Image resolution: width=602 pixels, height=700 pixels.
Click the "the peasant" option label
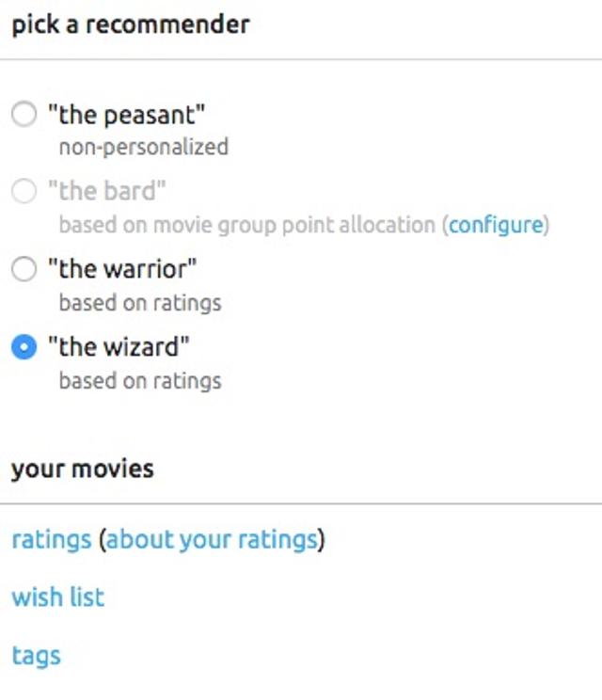click(126, 116)
